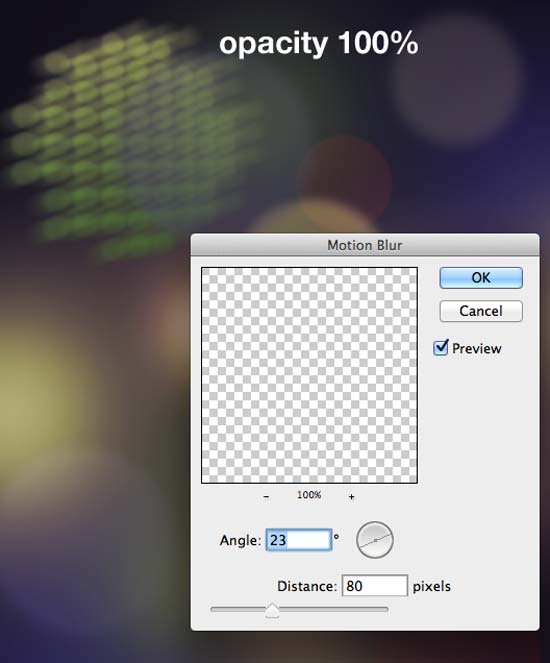Click the Preview checkbox label text

[x=476, y=348]
